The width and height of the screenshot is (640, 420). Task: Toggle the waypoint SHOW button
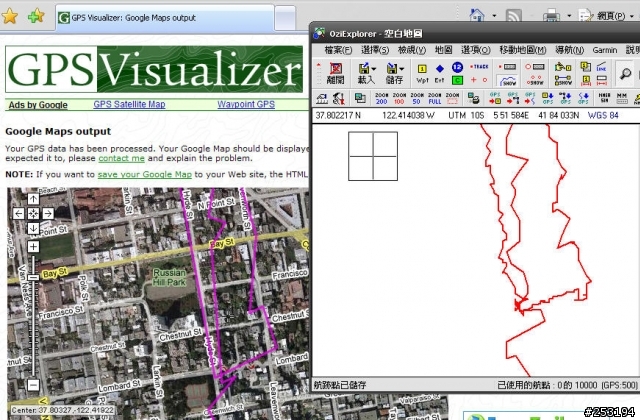[x=563, y=80]
